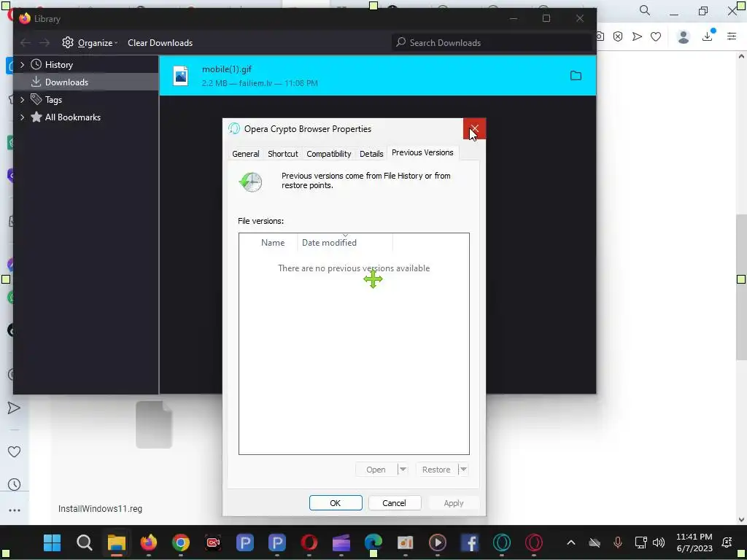
Task: Open the Details tab
Action: pyautogui.click(x=371, y=154)
